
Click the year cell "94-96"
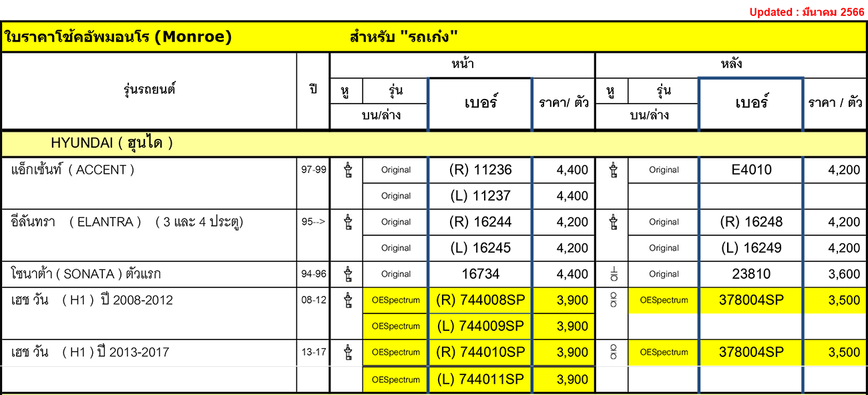click(x=314, y=274)
